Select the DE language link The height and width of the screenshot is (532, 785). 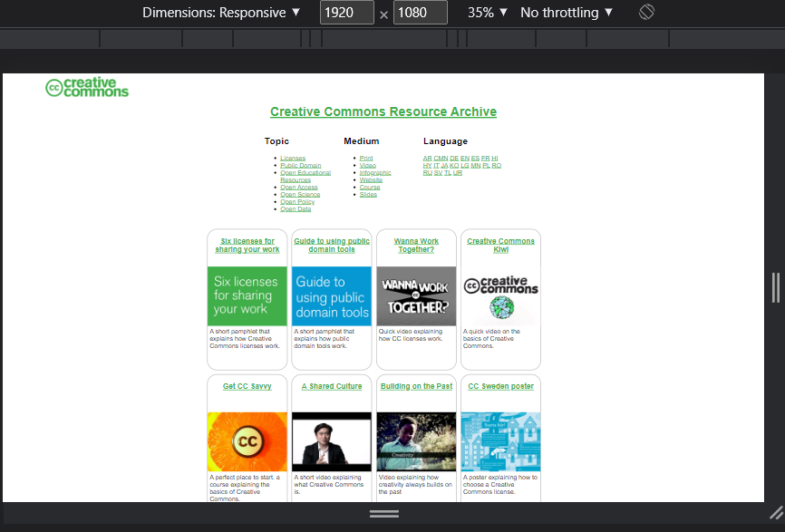(x=454, y=158)
